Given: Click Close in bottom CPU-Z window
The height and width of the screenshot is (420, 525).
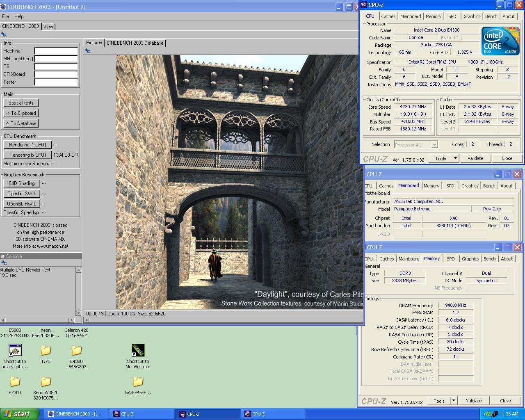Looking at the screenshot, I should (x=505, y=401).
